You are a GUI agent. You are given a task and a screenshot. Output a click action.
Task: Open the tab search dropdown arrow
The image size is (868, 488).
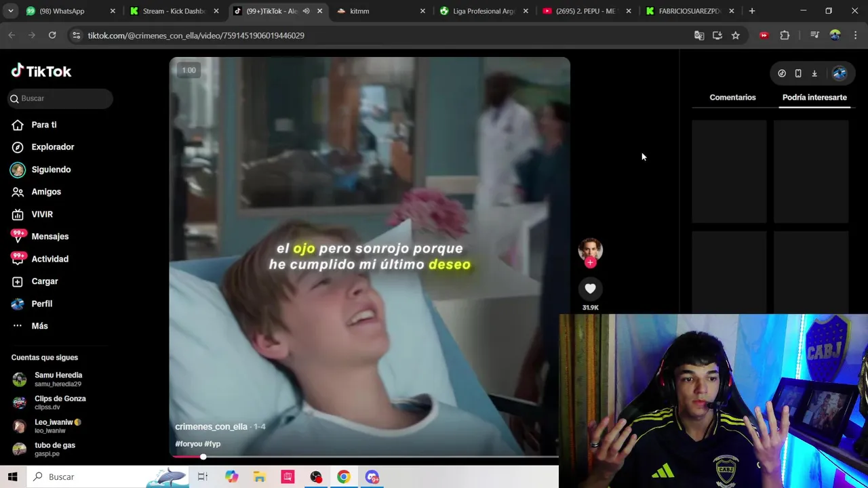[x=10, y=11]
